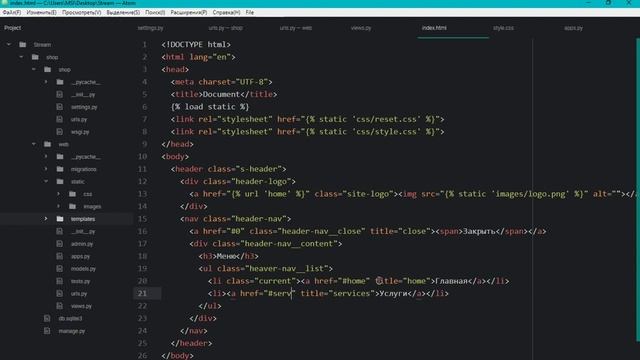The width and height of the screenshot is (640, 360).
Task: Click the web folder icon
Action: [x=48, y=144]
